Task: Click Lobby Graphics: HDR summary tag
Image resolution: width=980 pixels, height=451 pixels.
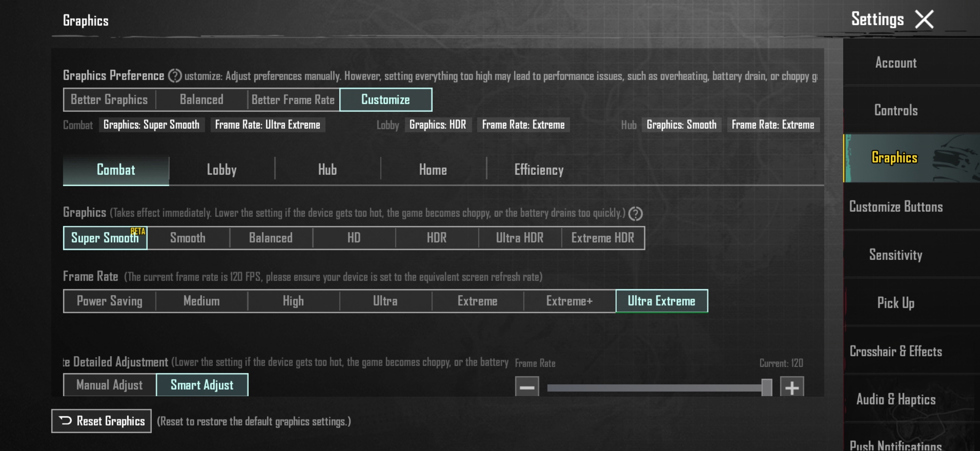Action: 437,125
